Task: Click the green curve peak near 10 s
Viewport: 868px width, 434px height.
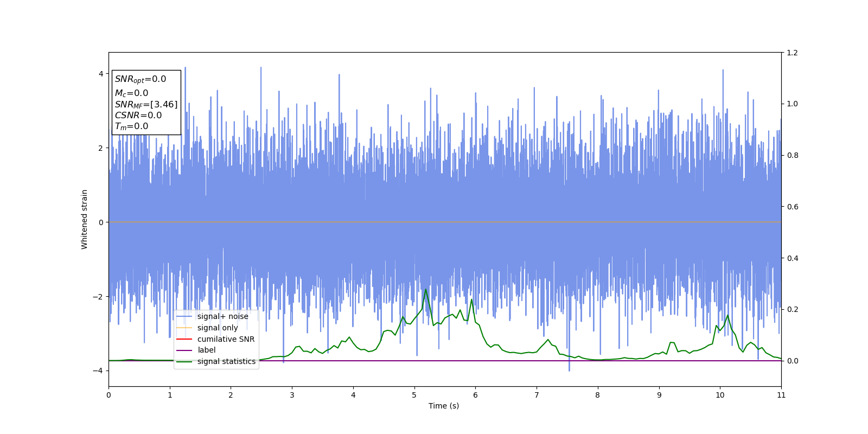Action: (727, 315)
